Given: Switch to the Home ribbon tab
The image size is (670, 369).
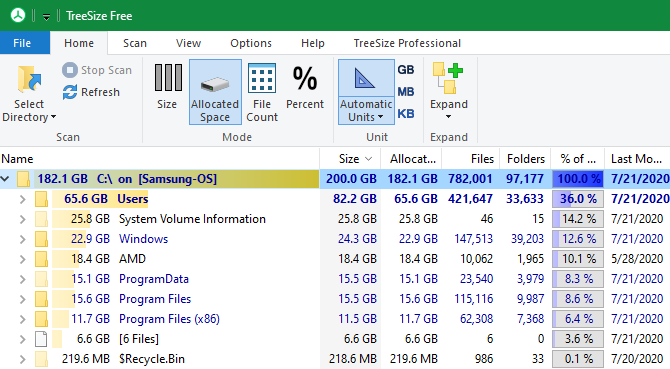Looking at the screenshot, I should (x=79, y=43).
